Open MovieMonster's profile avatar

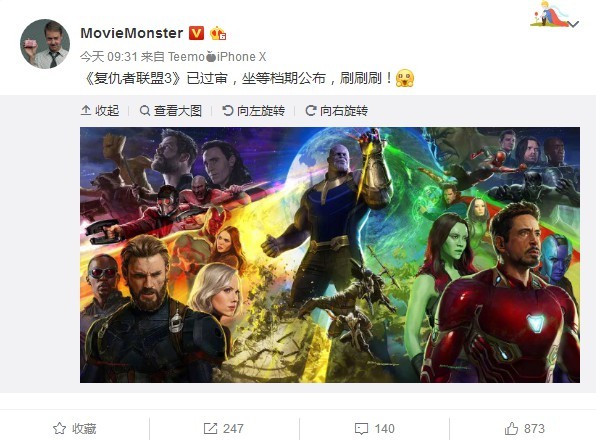[x=45, y=44]
